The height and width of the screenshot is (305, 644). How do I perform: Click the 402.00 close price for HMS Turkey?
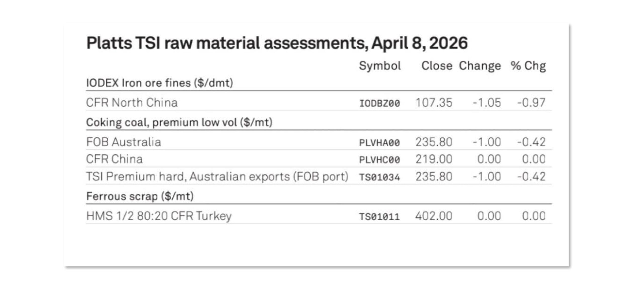tap(434, 216)
